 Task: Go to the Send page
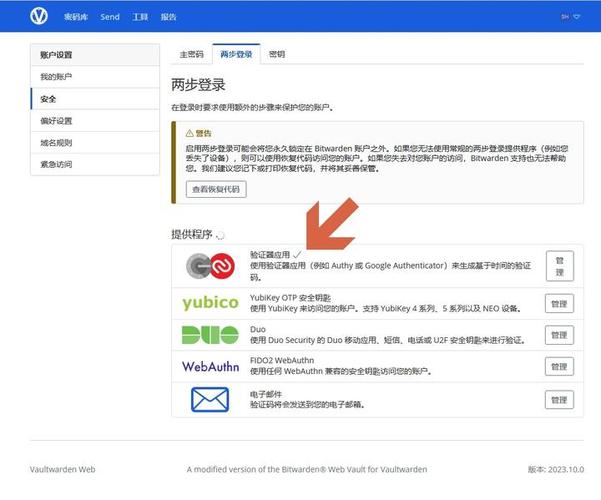click(110, 17)
